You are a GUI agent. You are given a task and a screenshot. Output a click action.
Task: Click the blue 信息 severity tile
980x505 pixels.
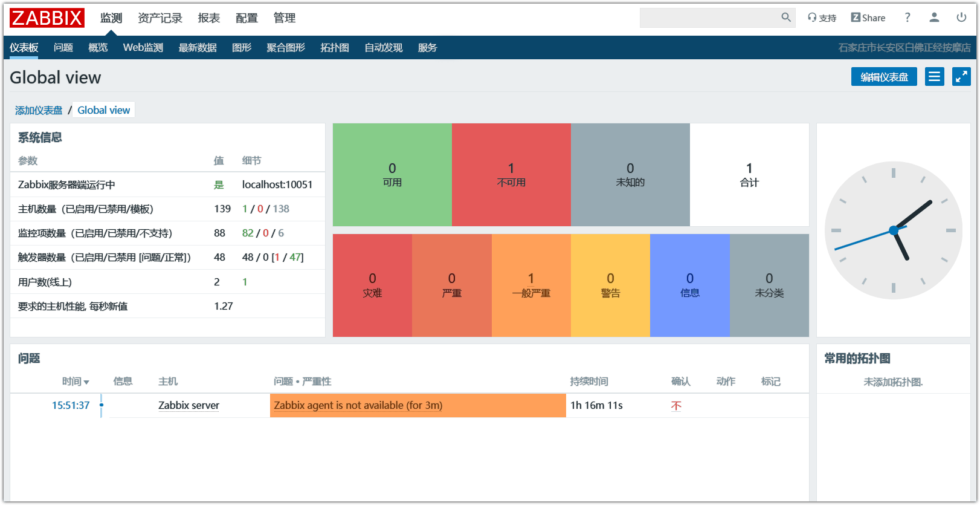point(690,285)
